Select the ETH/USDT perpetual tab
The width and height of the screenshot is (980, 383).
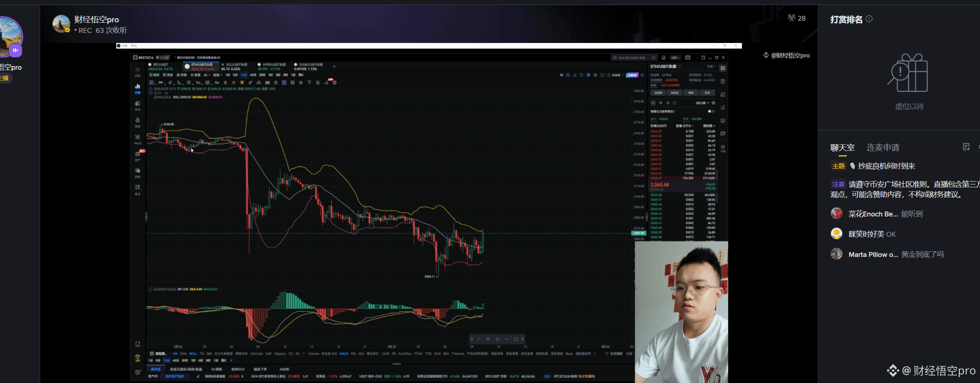pyautogui.click(x=201, y=67)
